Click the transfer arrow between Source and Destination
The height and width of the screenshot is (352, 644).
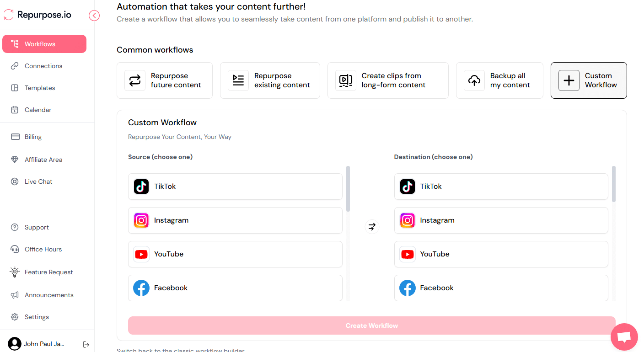(x=372, y=226)
